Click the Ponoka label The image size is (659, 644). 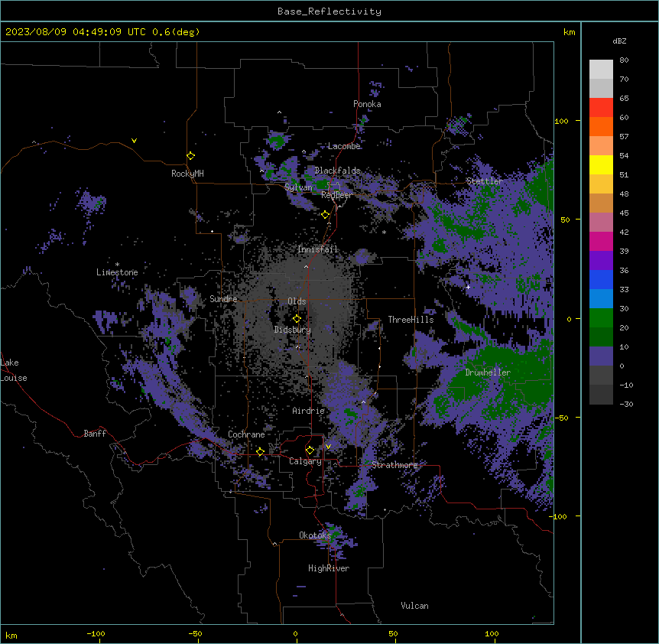(367, 104)
